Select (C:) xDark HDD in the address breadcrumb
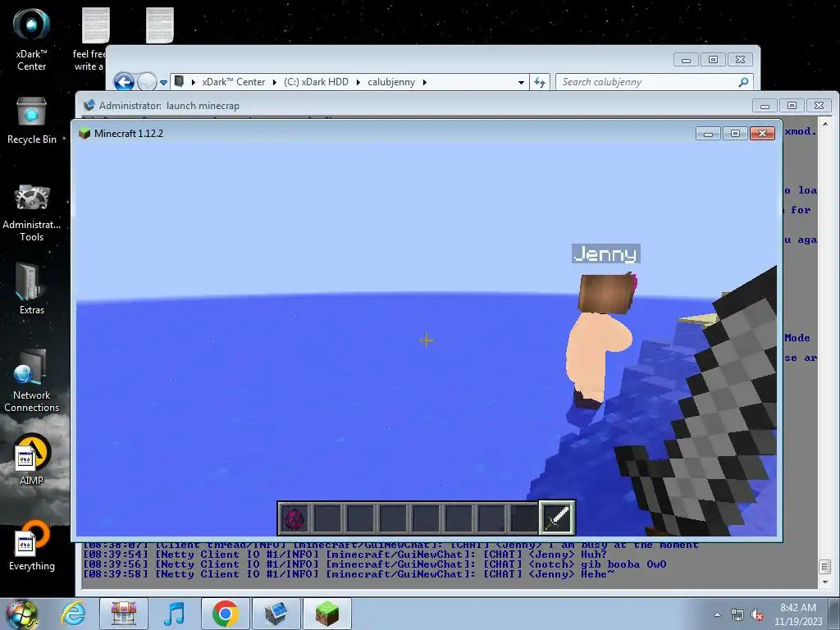The width and height of the screenshot is (840, 630). [316, 82]
